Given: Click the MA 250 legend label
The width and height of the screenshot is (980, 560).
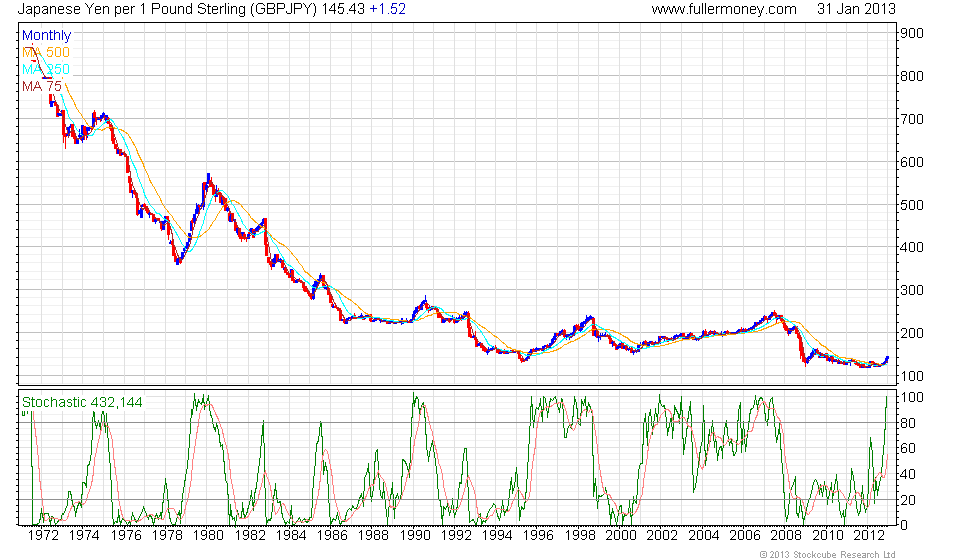Looking at the screenshot, I should pyautogui.click(x=46, y=69).
